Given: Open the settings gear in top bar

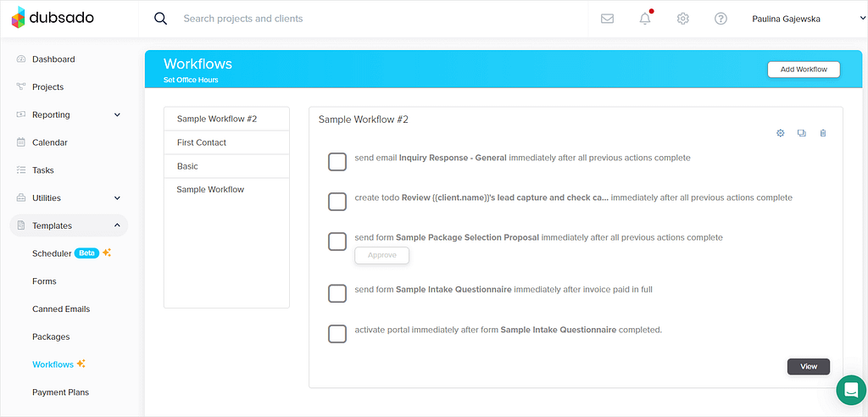Looking at the screenshot, I should coord(682,19).
